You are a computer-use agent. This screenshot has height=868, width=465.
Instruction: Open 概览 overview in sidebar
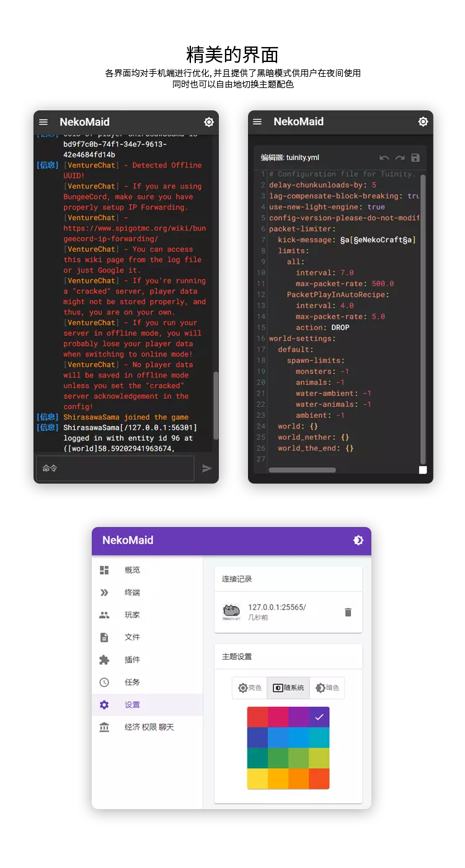coord(148,570)
